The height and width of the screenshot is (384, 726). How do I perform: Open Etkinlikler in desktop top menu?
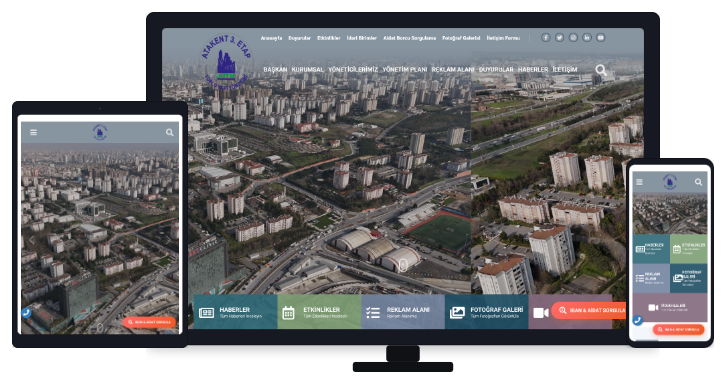pos(328,38)
